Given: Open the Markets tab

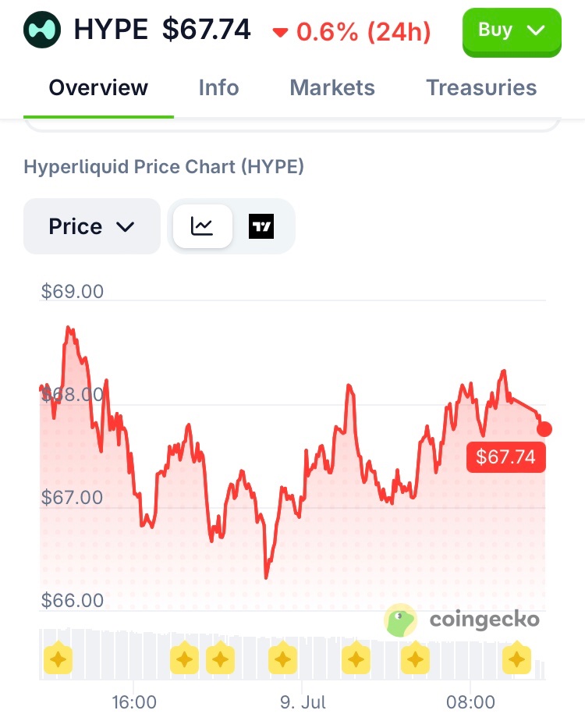Looking at the screenshot, I should tap(332, 87).
